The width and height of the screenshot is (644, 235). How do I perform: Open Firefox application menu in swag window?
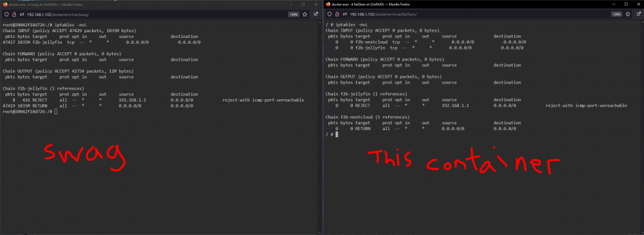point(316,14)
